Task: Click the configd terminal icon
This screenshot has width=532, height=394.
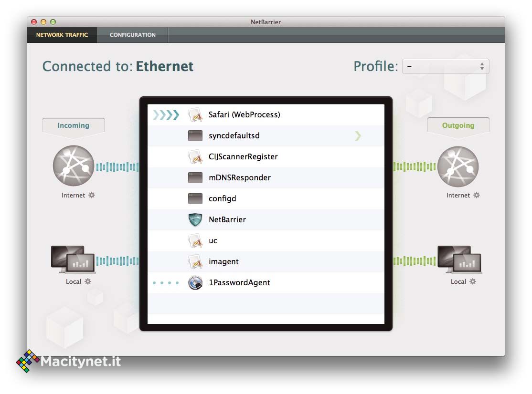Action: coord(195,198)
